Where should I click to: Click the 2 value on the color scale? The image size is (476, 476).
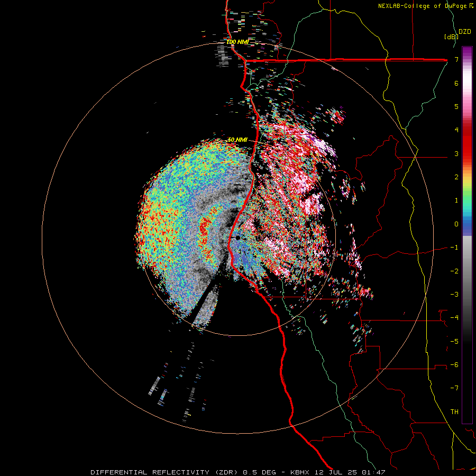coord(456,177)
